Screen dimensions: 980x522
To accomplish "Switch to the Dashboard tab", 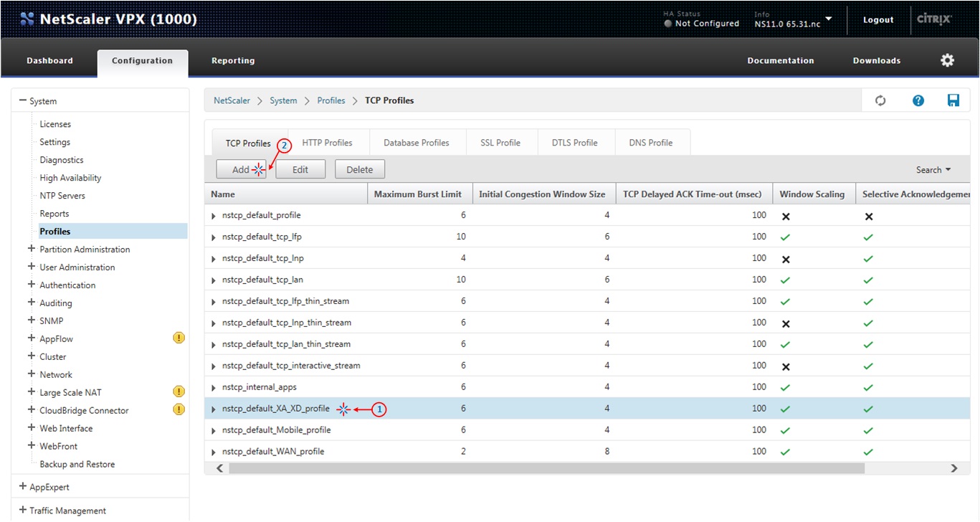I will coord(50,61).
